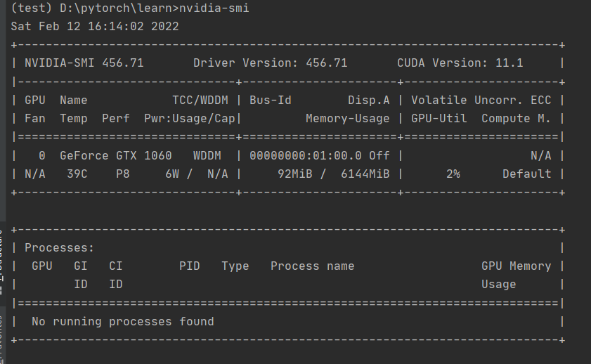The image size is (591, 364).
Task: Click the Processes: label
Action: (59, 248)
